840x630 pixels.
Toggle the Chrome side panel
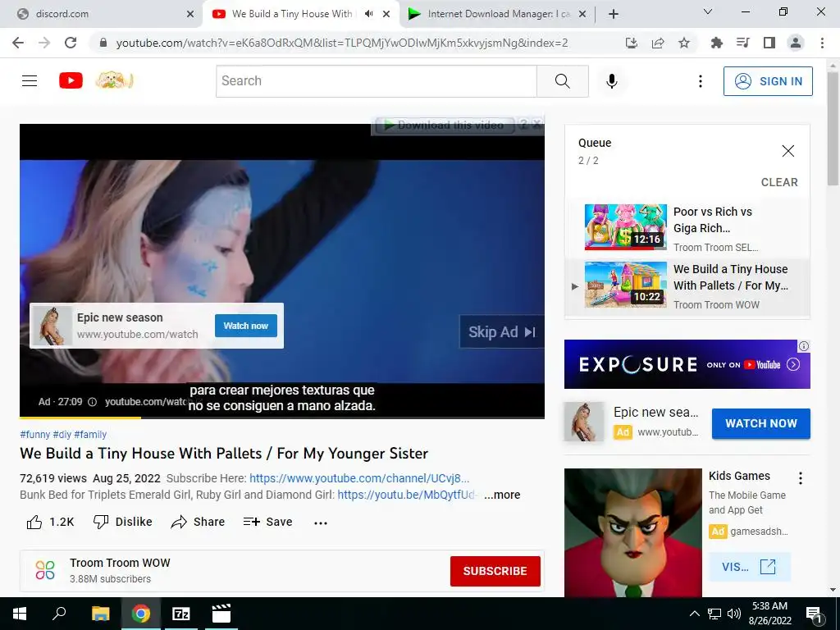[x=769, y=43]
